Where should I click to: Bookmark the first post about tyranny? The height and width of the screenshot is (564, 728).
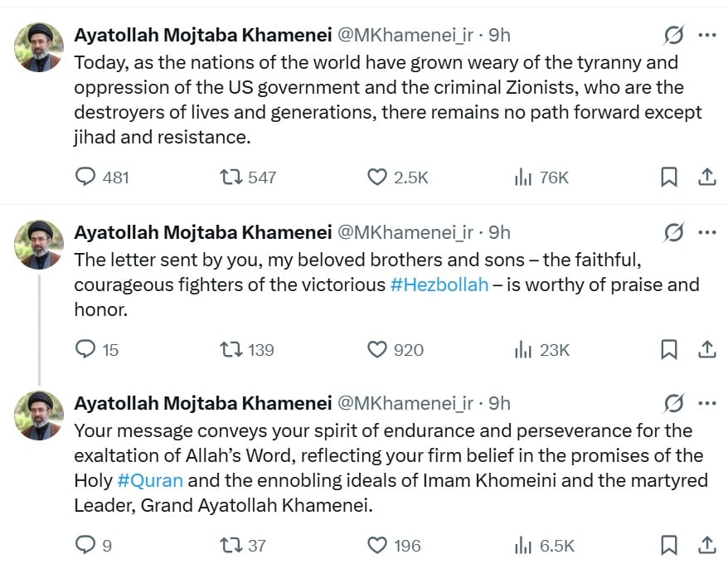[x=668, y=177]
